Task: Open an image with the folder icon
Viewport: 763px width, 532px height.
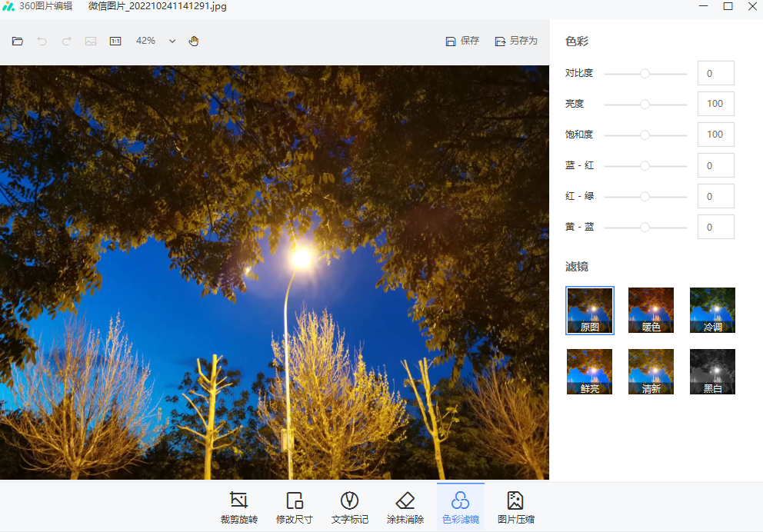Action: tap(18, 41)
